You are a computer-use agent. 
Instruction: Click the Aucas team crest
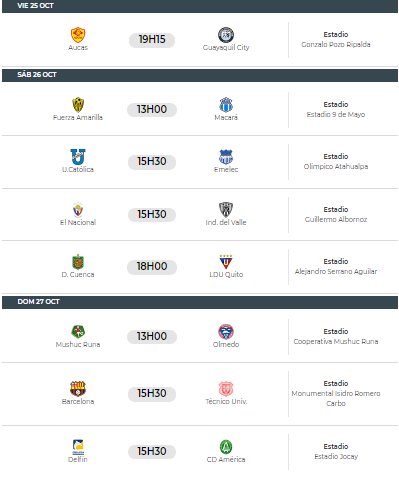78,35
